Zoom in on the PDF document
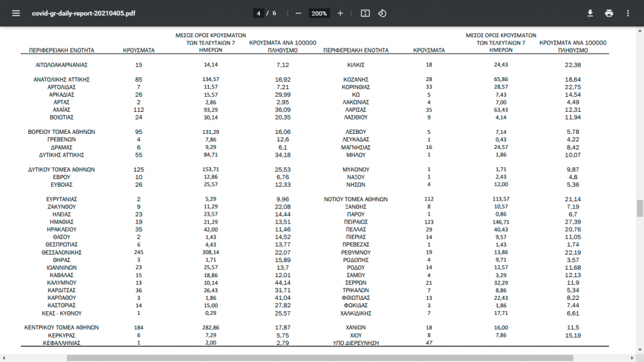 [340, 13]
